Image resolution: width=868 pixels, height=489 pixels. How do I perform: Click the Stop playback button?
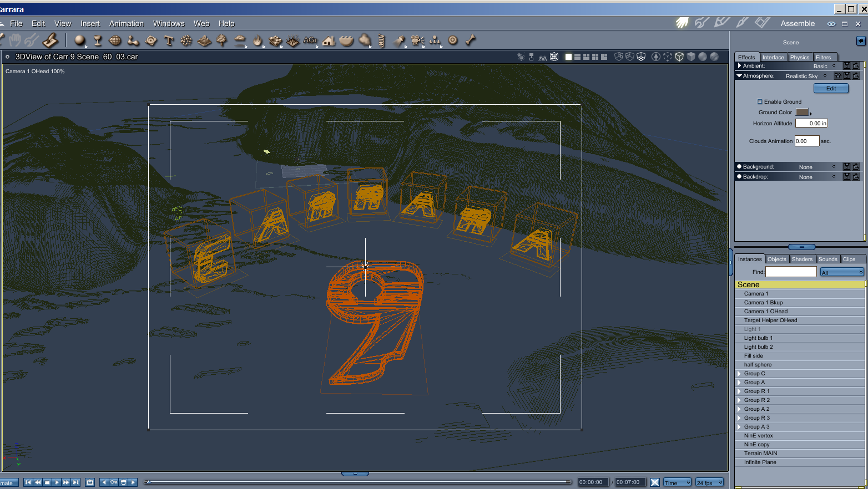47,482
